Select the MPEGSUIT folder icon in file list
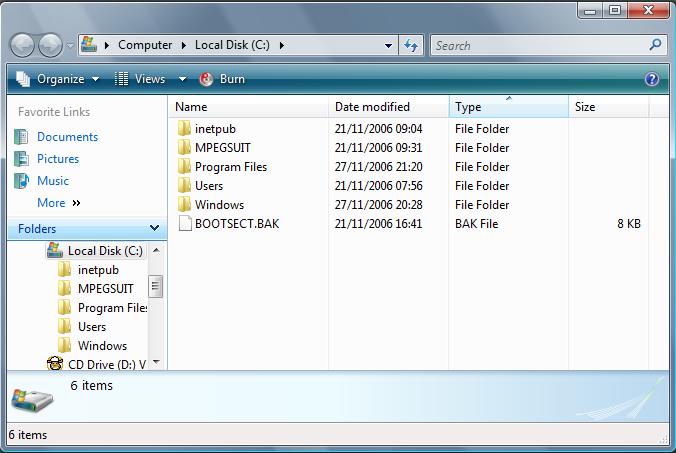 click(184, 147)
